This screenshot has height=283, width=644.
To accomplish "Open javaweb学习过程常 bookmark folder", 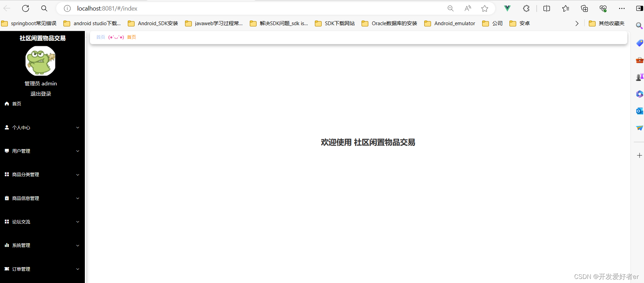I will click(214, 23).
